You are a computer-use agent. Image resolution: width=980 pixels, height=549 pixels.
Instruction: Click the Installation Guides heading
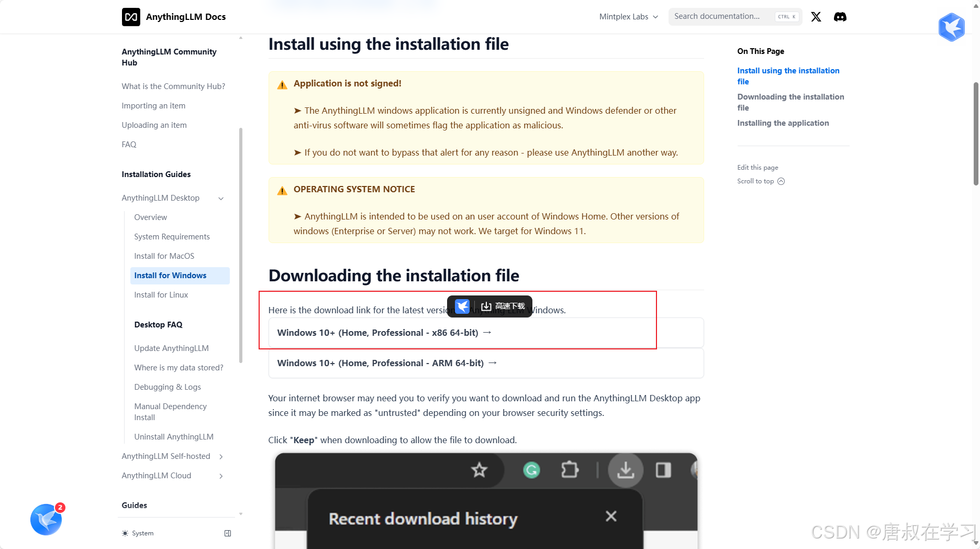pyautogui.click(x=156, y=174)
